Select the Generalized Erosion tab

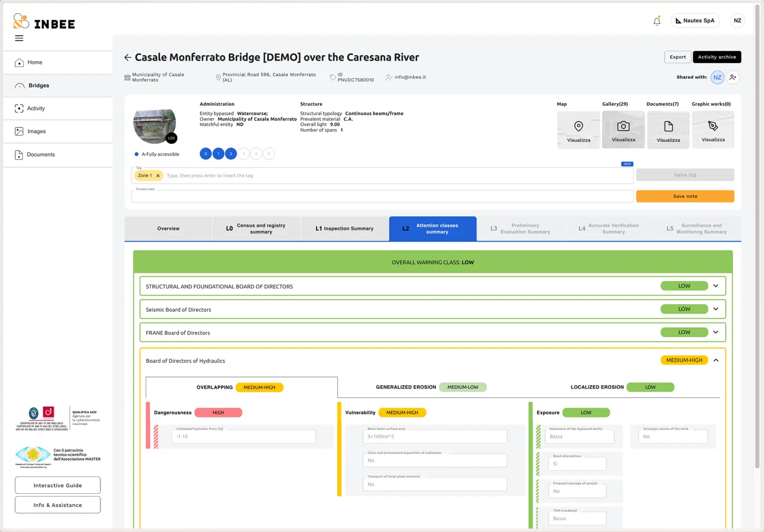[x=431, y=387]
